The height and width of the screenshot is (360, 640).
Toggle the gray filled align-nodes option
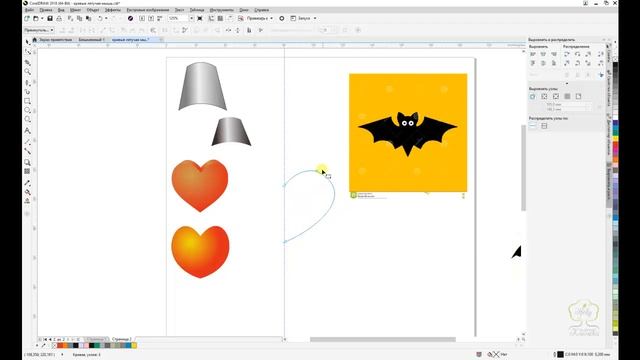coord(567,96)
